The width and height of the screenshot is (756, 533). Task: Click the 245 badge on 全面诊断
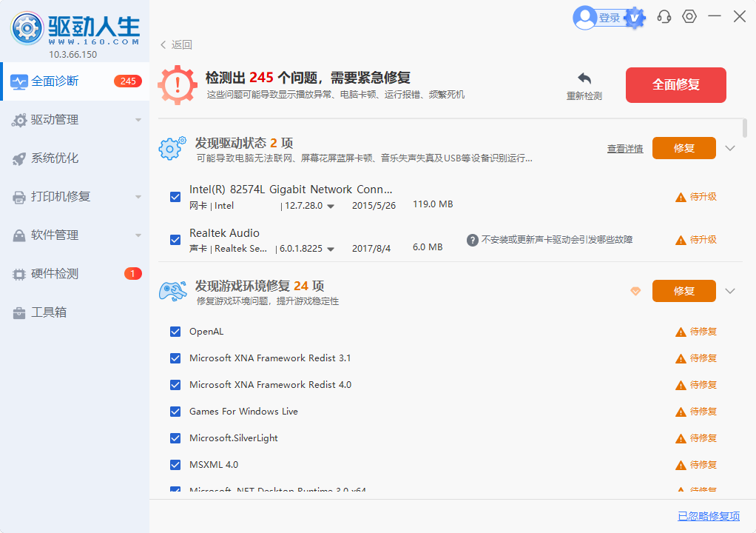click(x=128, y=81)
